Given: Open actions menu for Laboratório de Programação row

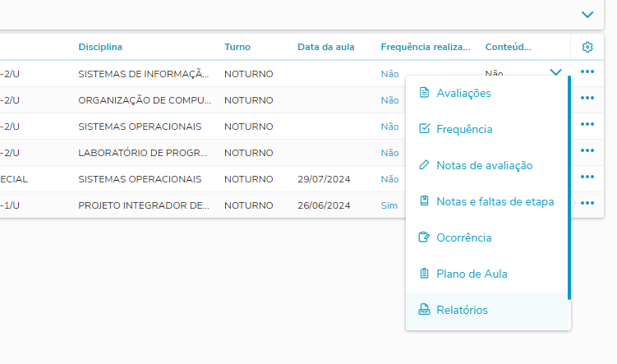Looking at the screenshot, I should pyautogui.click(x=587, y=151).
